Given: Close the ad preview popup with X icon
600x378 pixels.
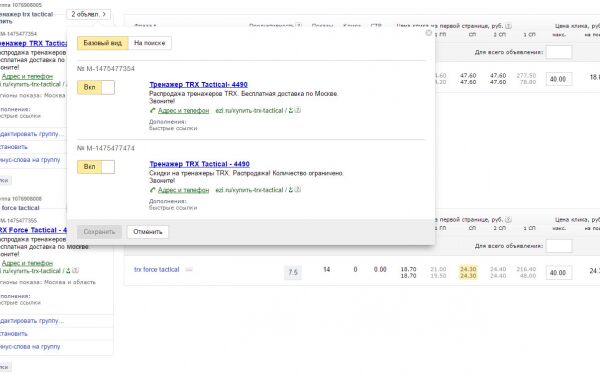Looking at the screenshot, I should pos(429,33).
